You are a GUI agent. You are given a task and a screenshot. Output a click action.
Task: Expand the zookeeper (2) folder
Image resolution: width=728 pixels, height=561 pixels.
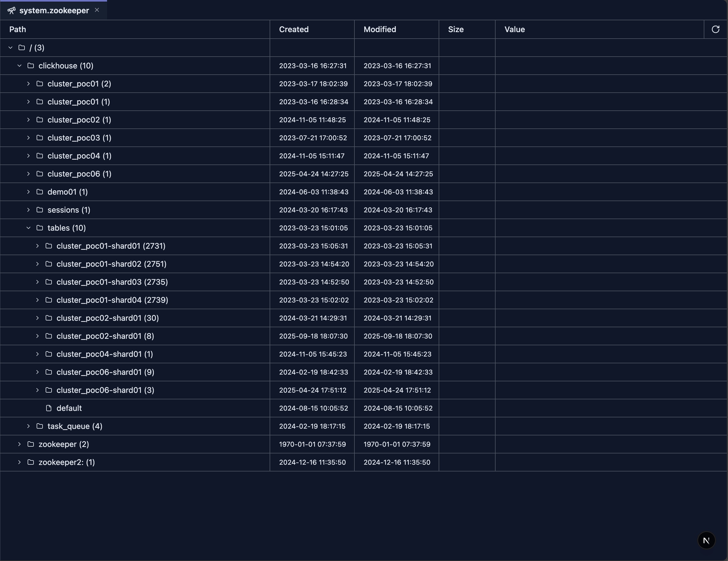pos(20,444)
